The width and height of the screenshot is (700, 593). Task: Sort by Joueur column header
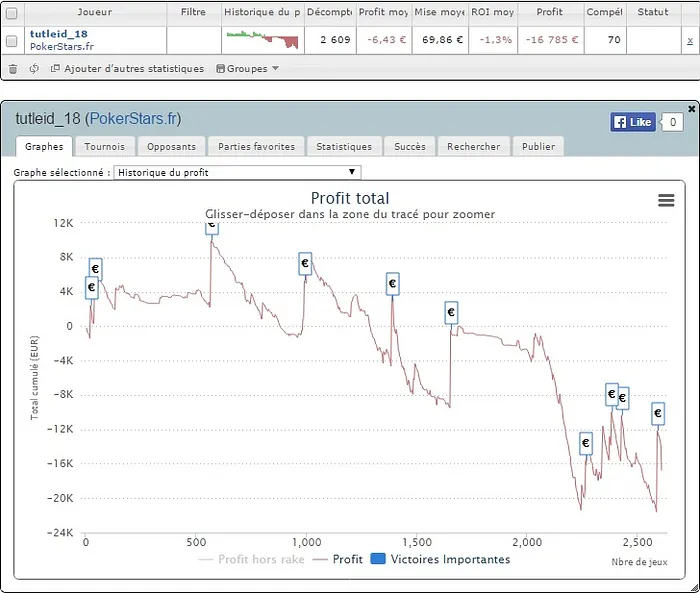pos(95,12)
